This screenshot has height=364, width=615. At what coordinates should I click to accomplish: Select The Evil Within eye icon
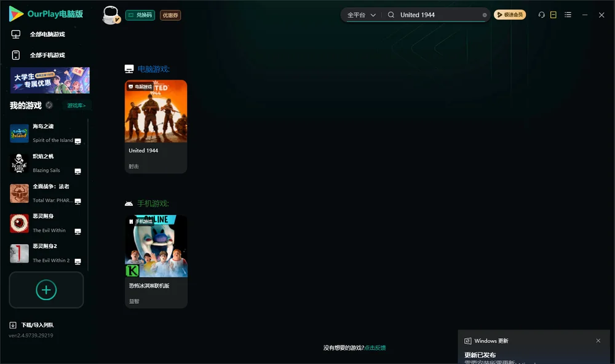[x=19, y=224]
